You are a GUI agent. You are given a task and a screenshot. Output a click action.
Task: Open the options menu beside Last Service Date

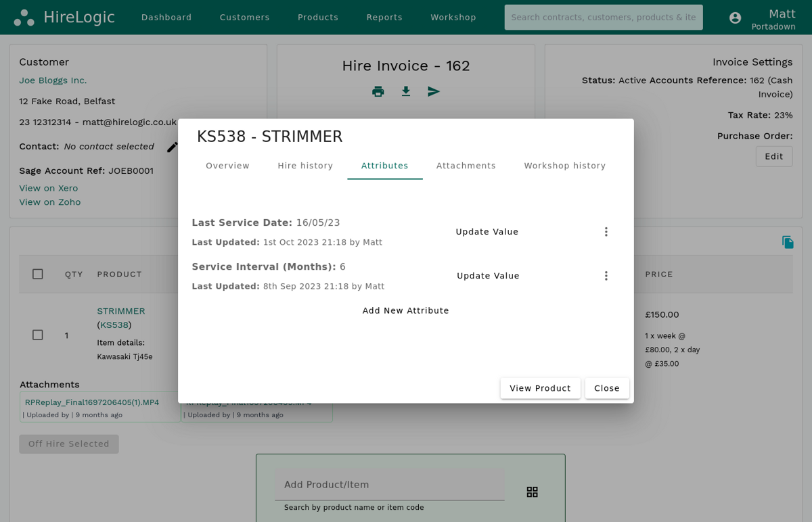click(606, 231)
